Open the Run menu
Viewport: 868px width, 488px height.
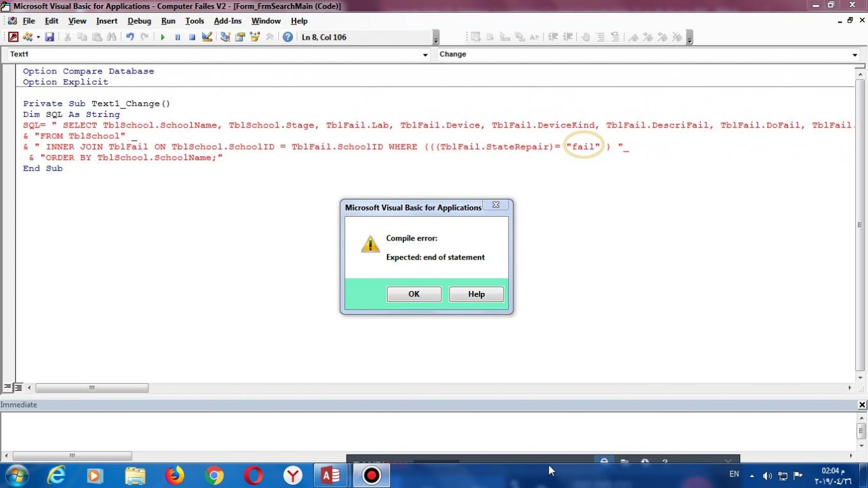click(168, 20)
